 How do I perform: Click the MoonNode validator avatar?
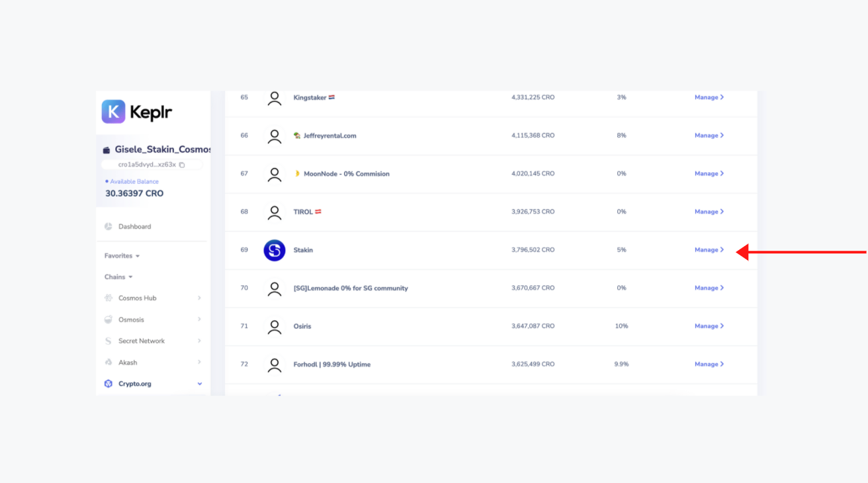[x=275, y=174]
